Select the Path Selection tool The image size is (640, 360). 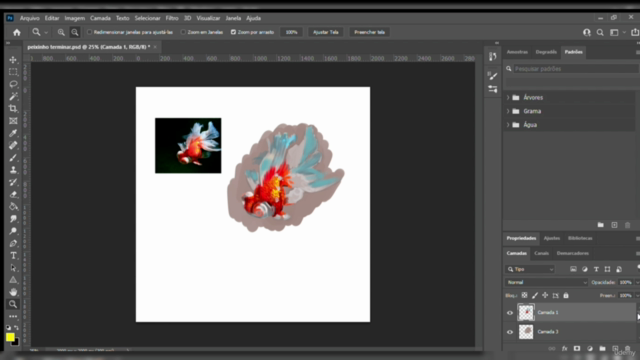(13, 268)
